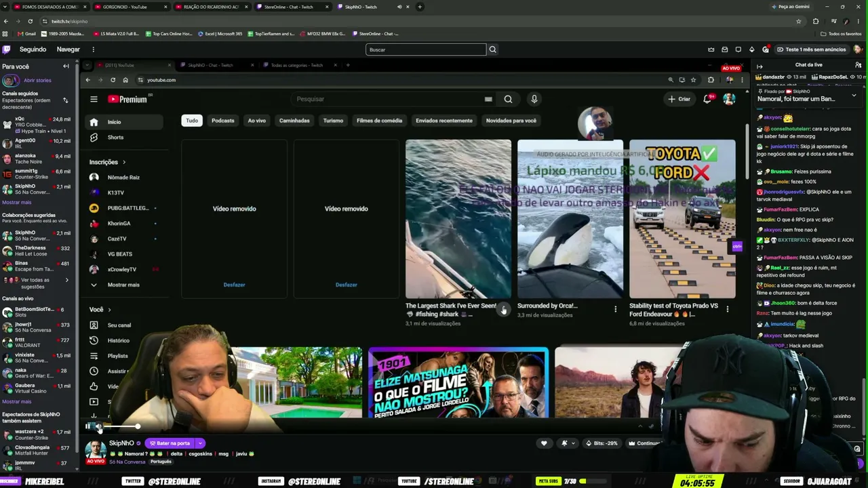
Task: Expand the pinned chat message chevron
Action: 854,96
